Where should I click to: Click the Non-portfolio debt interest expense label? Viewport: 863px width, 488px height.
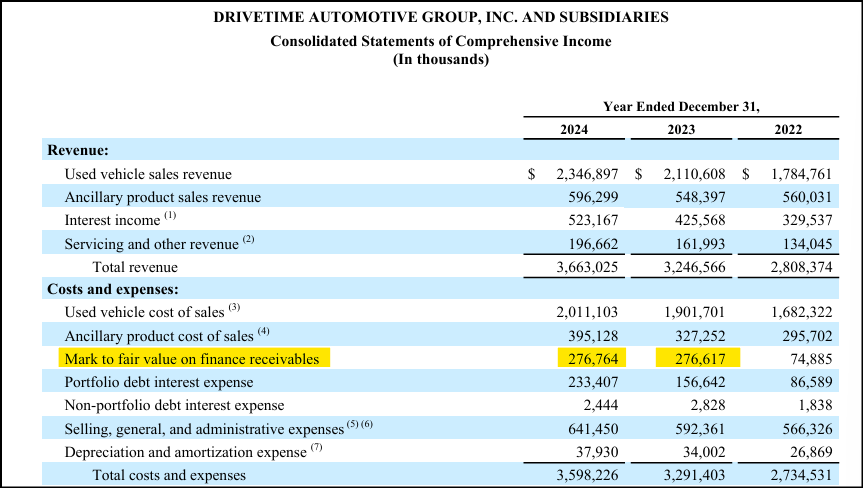point(174,405)
